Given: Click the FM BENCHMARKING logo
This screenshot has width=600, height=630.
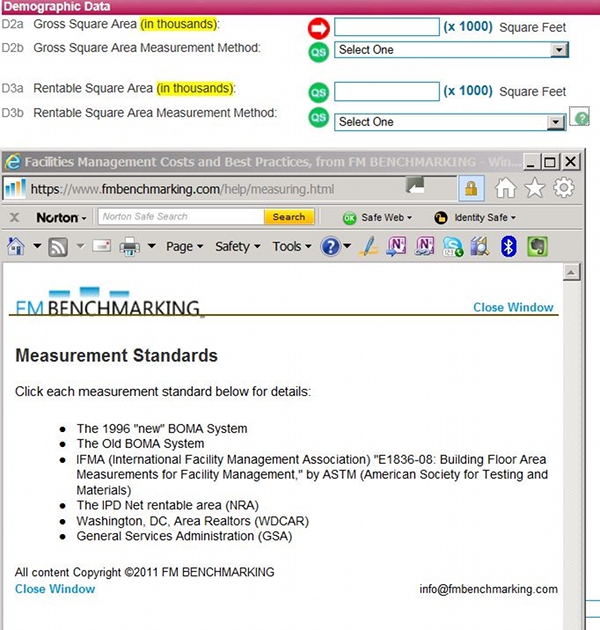Looking at the screenshot, I should coord(108,302).
